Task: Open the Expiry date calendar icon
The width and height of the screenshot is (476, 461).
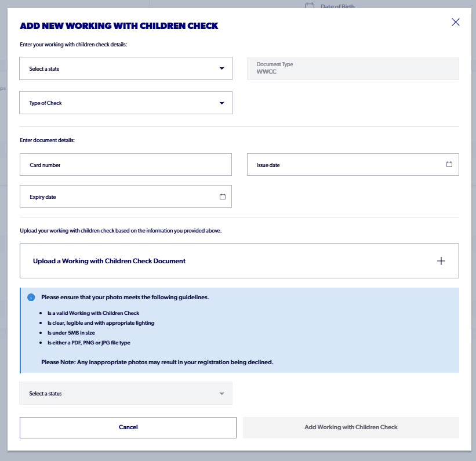Action: coord(223,197)
